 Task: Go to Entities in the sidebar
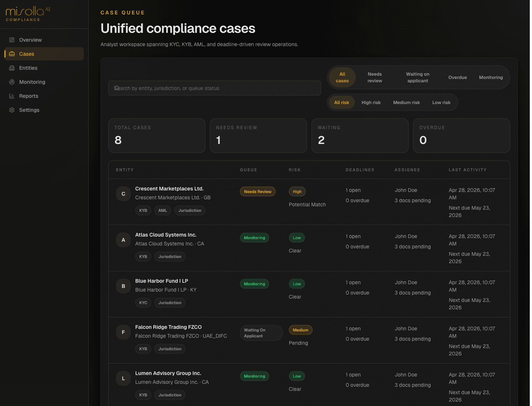(44, 68)
